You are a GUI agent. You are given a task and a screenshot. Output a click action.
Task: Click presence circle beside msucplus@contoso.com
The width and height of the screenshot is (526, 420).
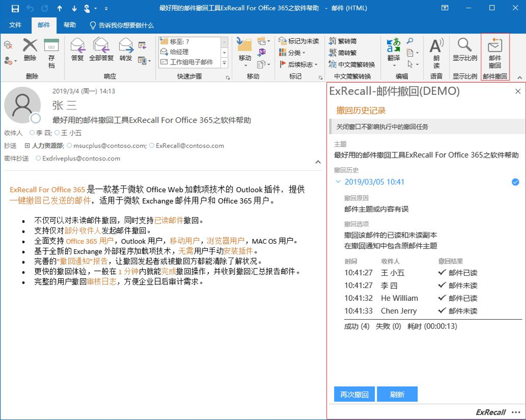click(x=69, y=146)
